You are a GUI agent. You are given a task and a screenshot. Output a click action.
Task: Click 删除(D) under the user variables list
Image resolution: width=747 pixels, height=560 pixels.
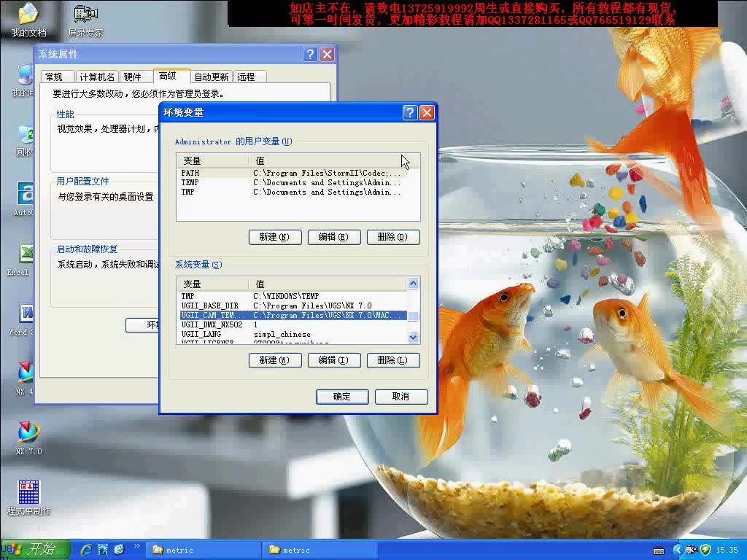pos(393,237)
